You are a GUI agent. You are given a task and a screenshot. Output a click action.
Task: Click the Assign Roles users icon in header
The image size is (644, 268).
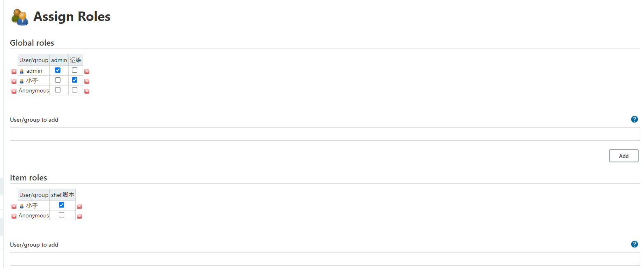point(20,17)
